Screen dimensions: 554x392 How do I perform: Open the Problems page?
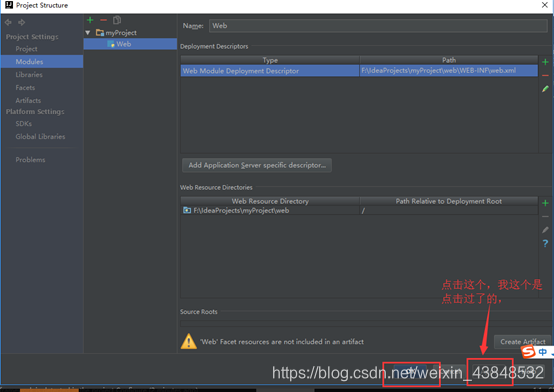(x=30, y=160)
